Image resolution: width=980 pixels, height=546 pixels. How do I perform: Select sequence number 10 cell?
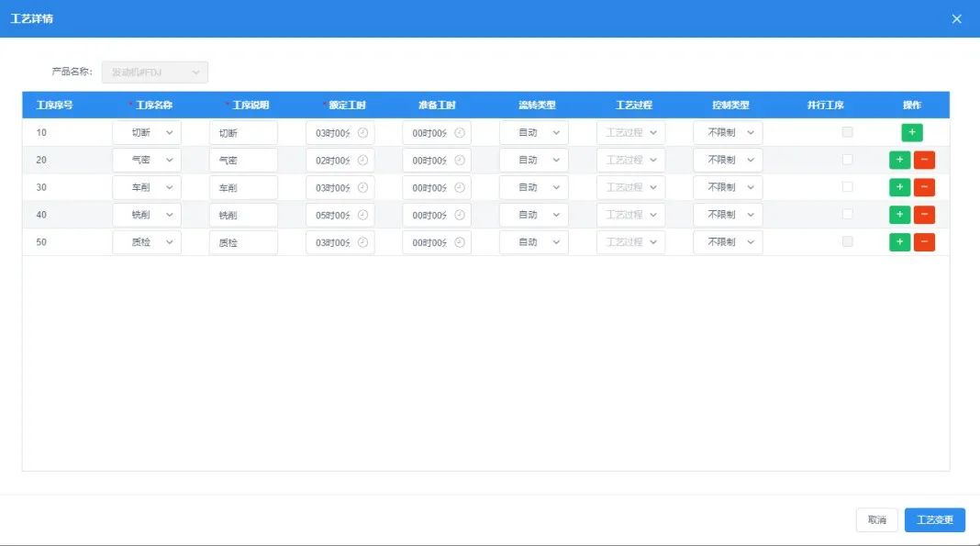[x=41, y=132]
